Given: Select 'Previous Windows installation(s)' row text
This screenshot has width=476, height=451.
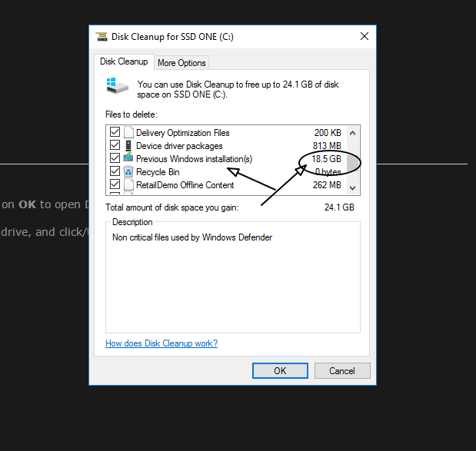Looking at the screenshot, I should tap(194, 159).
